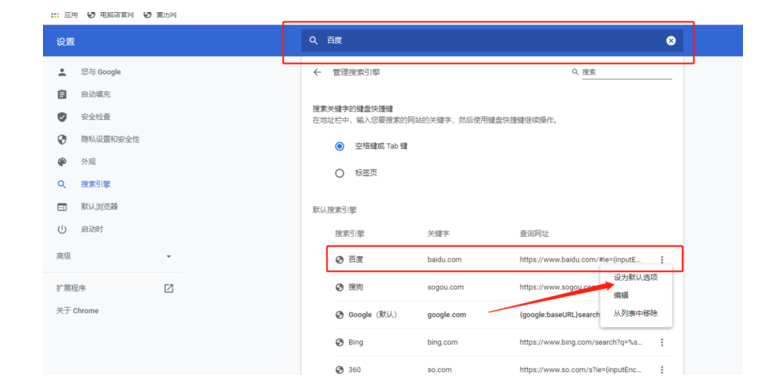Click the back arrow beside 管理搜索引擎

coord(317,72)
